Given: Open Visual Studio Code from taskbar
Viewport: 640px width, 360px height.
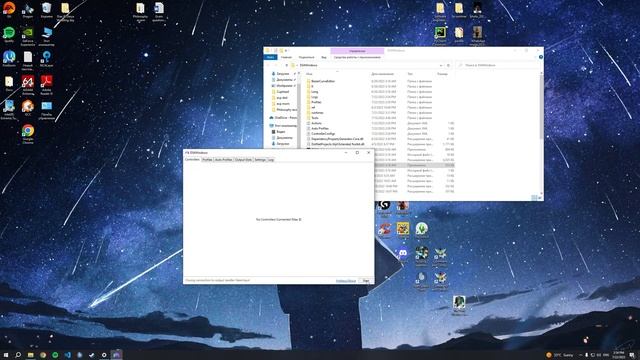Looking at the screenshot, I should click(x=67, y=355).
